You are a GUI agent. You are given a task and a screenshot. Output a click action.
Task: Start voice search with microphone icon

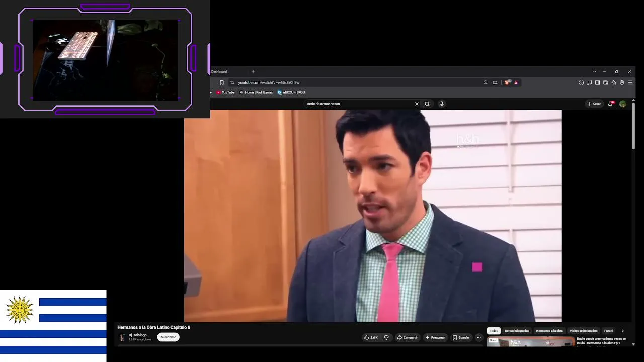(442, 104)
